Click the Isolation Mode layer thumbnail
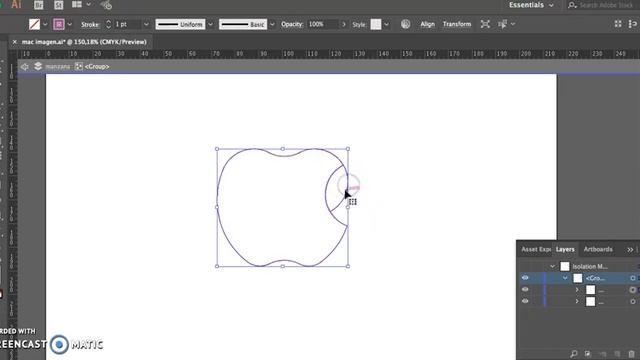 tap(564, 267)
